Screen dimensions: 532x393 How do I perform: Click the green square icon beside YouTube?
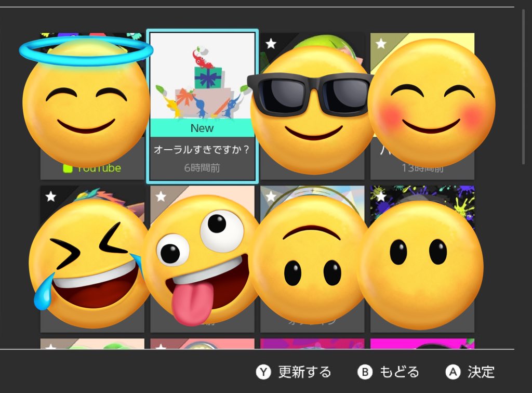pyautogui.click(x=68, y=168)
